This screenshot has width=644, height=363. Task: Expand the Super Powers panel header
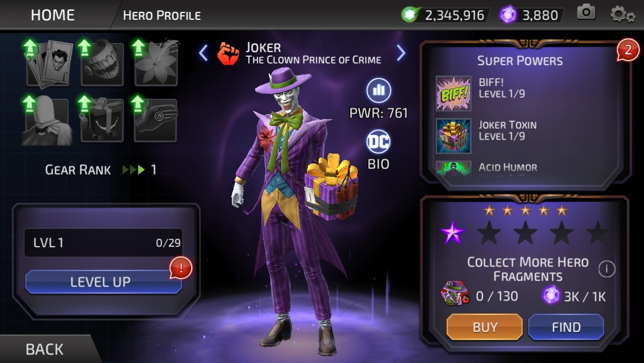click(x=520, y=61)
